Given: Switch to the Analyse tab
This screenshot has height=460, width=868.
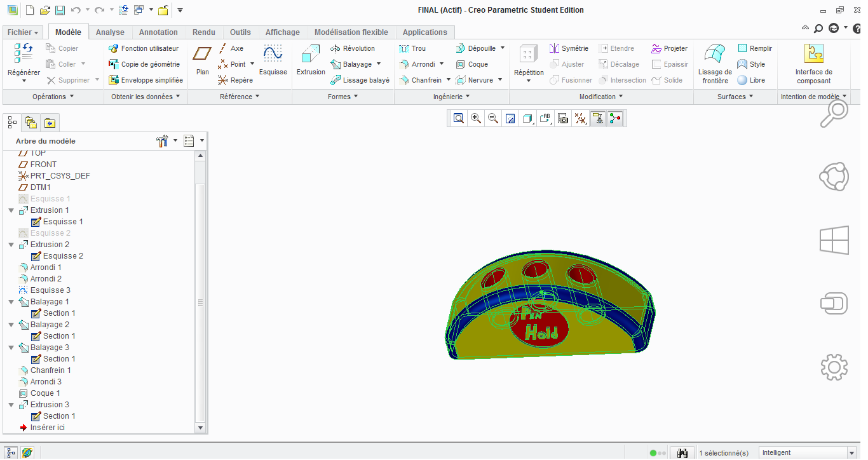Looking at the screenshot, I should click(x=110, y=32).
